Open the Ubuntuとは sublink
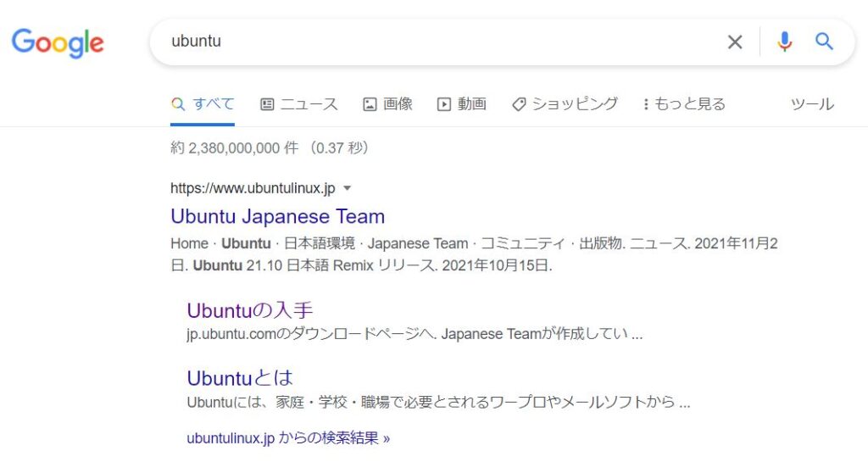This screenshot has width=868, height=462. click(x=240, y=378)
